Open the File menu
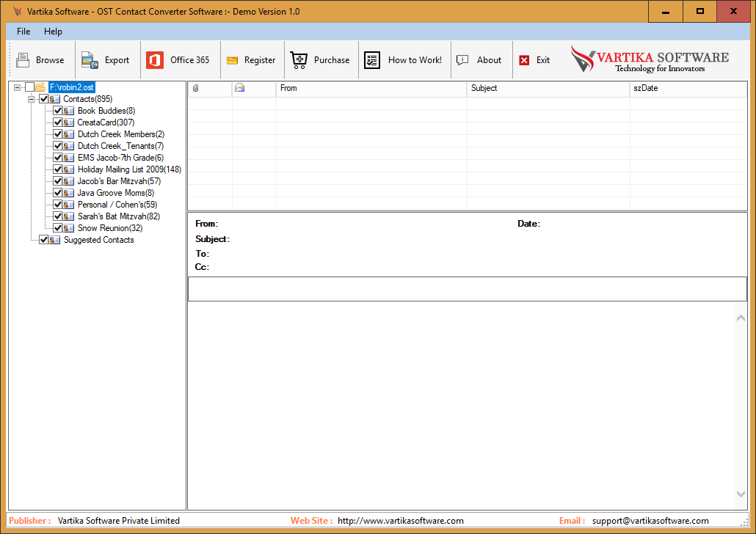Screen dimensions: 756x534 click(23, 32)
